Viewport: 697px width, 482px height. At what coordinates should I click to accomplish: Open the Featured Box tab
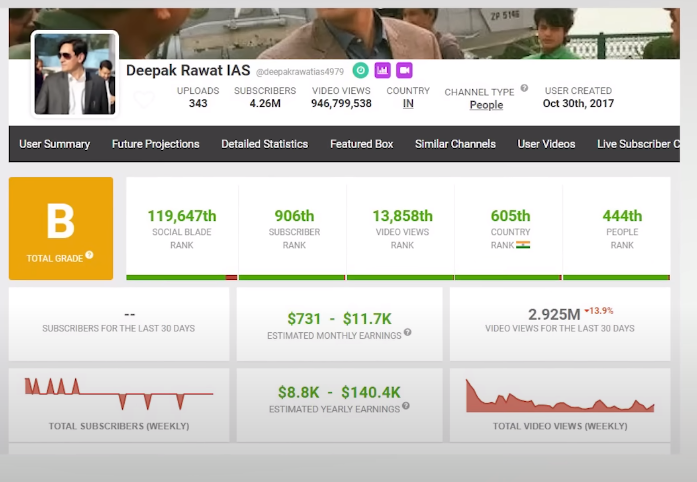click(361, 144)
